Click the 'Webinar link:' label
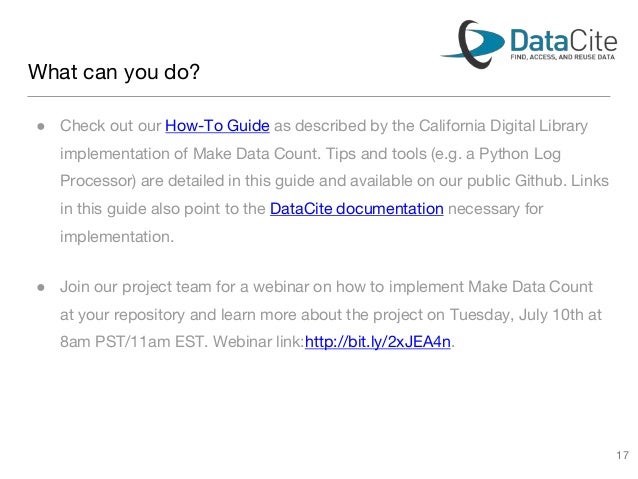 click(259, 341)
